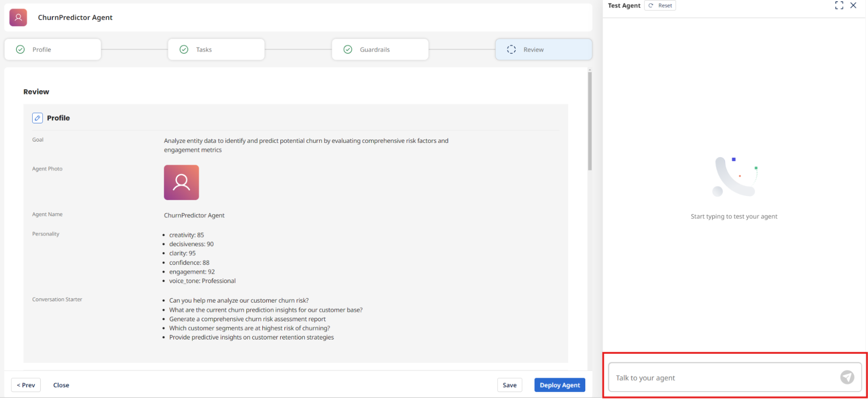Close the Test Agent panel
This screenshot has height=399, width=868.
click(x=853, y=5)
